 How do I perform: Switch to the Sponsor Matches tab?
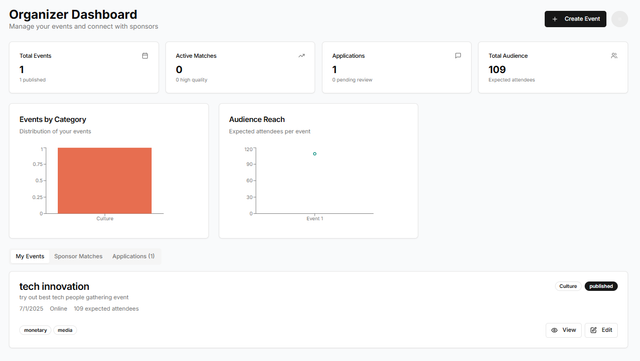click(78, 256)
